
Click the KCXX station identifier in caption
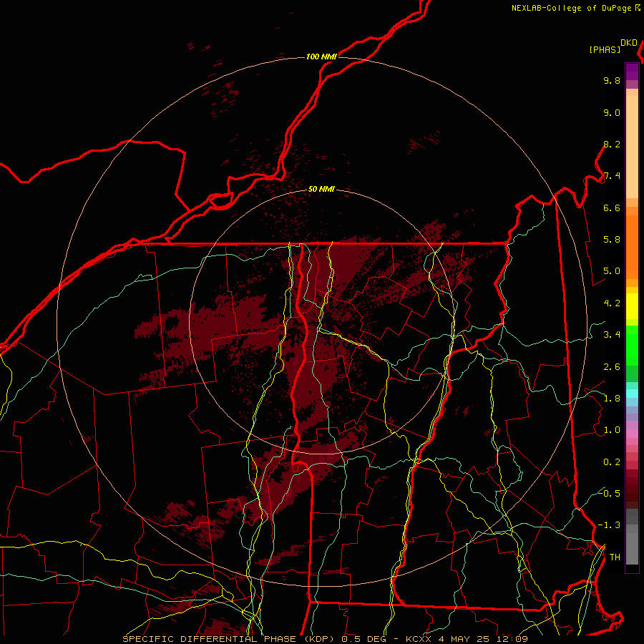pyautogui.click(x=420, y=639)
